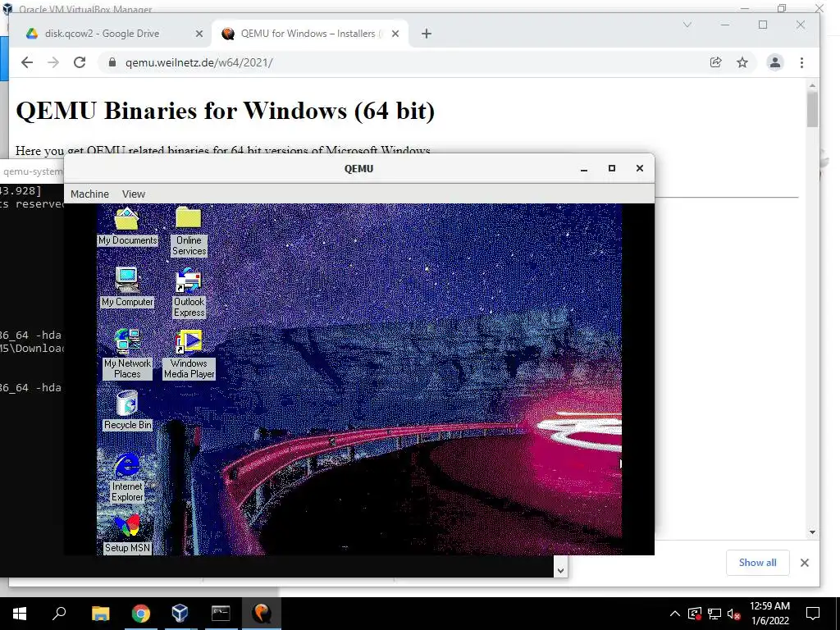Open the View menu in QEMU

pos(134,194)
